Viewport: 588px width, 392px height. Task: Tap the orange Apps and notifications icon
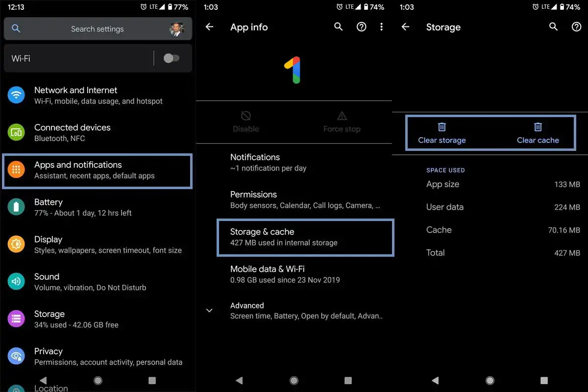pyautogui.click(x=16, y=170)
